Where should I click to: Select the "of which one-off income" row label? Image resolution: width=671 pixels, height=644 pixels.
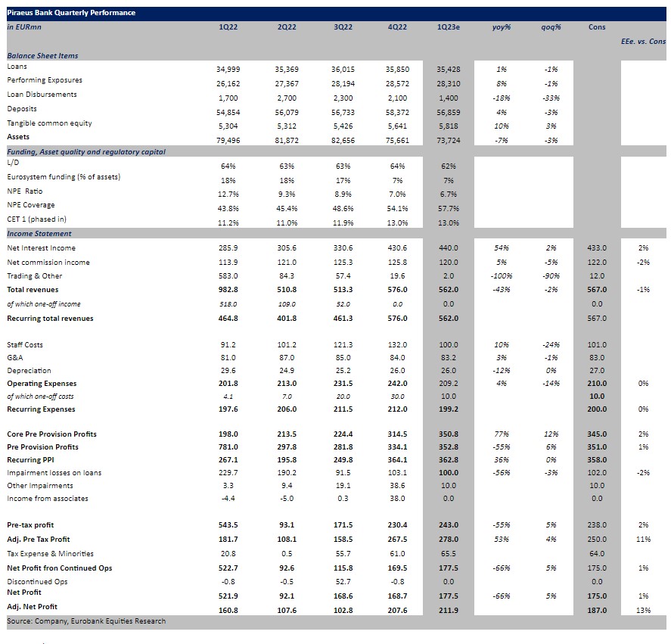tap(44, 304)
